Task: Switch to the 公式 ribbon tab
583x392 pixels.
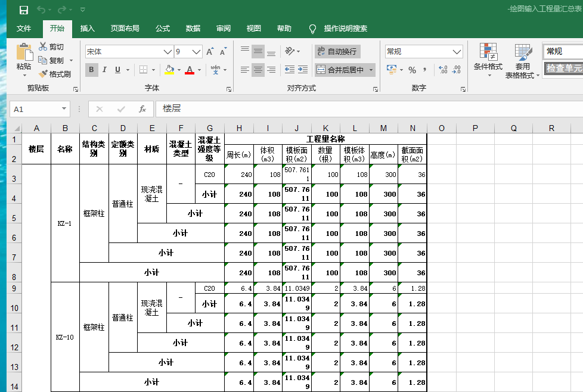Action: 163,28
